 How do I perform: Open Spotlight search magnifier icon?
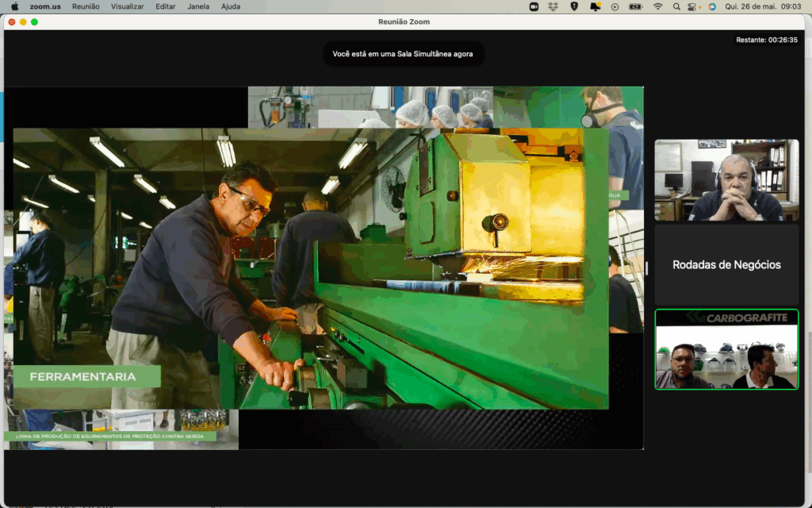click(676, 6)
